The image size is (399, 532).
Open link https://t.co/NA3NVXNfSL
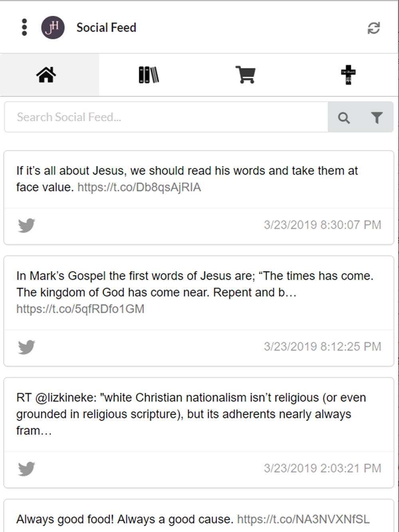[303, 519]
